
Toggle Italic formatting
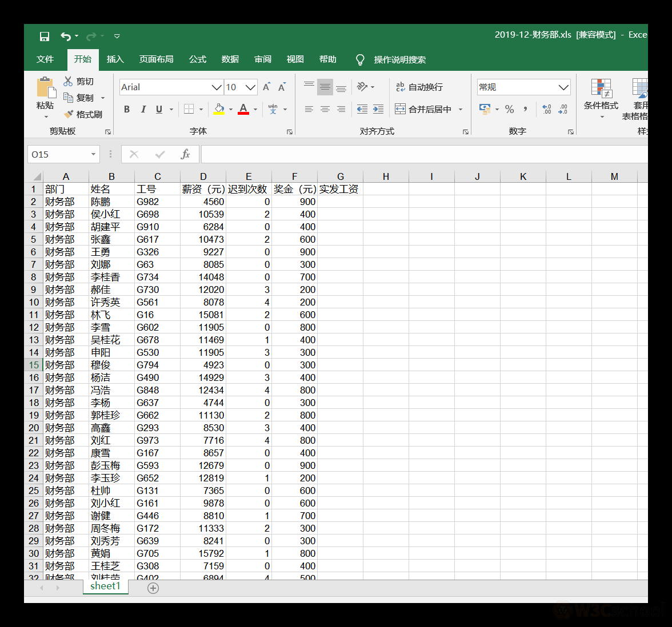(143, 109)
